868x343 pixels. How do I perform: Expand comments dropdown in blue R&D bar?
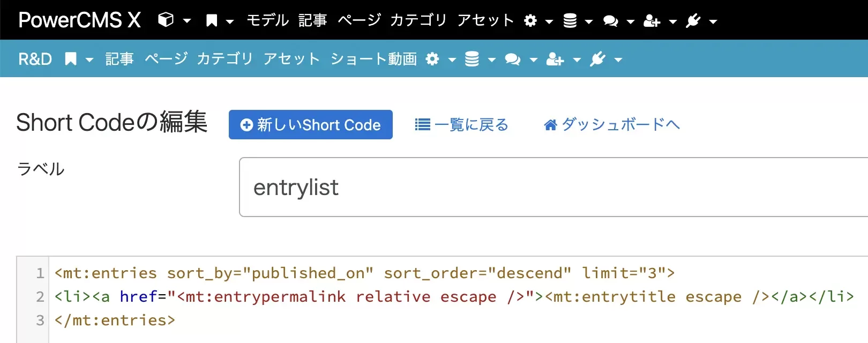tap(534, 59)
